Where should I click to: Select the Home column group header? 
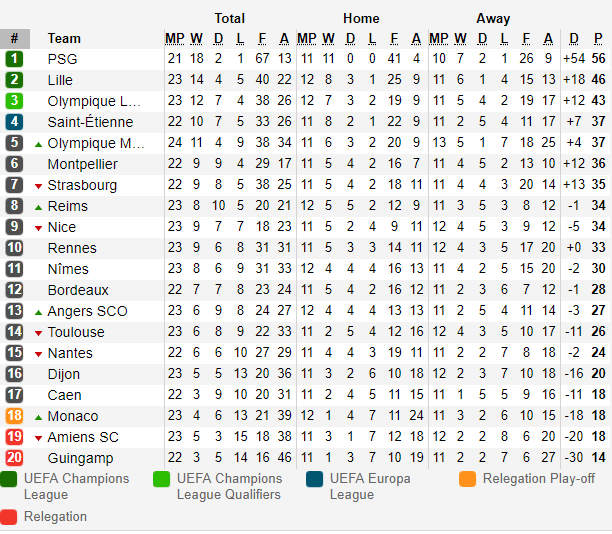[x=361, y=18]
